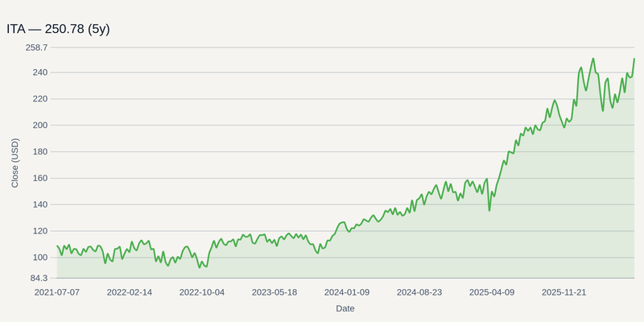The image size is (644, 322).
Task: Select date label '2025-04-09'
Action: pos(492,292)
